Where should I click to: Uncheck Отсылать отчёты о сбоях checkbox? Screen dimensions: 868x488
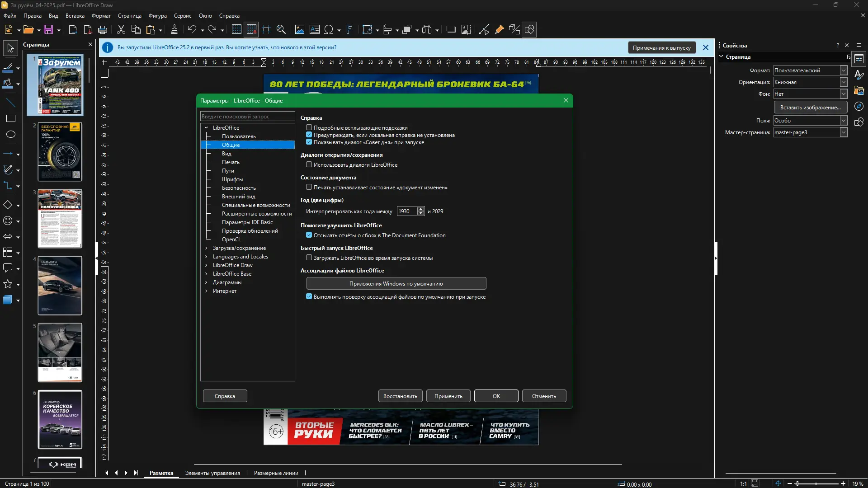coord(309,235)
